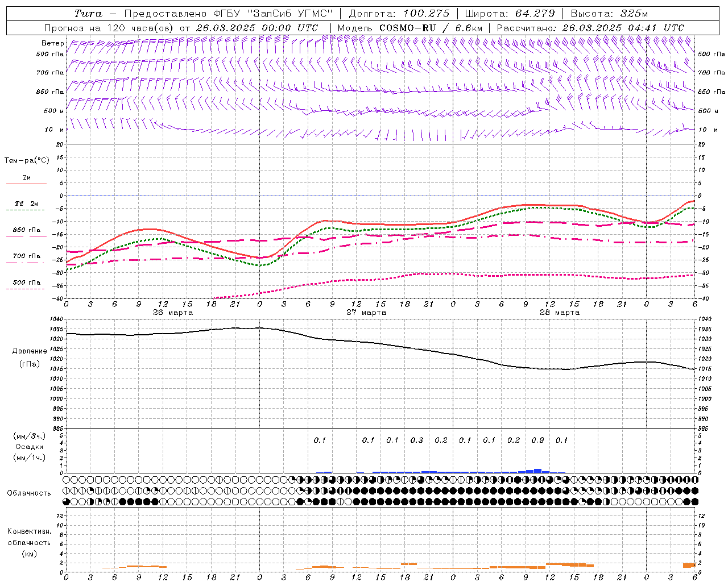
Task: Click the "Рассчитано: 26.03.2025 04:41 UTC" text
Action: pos(590,28)
